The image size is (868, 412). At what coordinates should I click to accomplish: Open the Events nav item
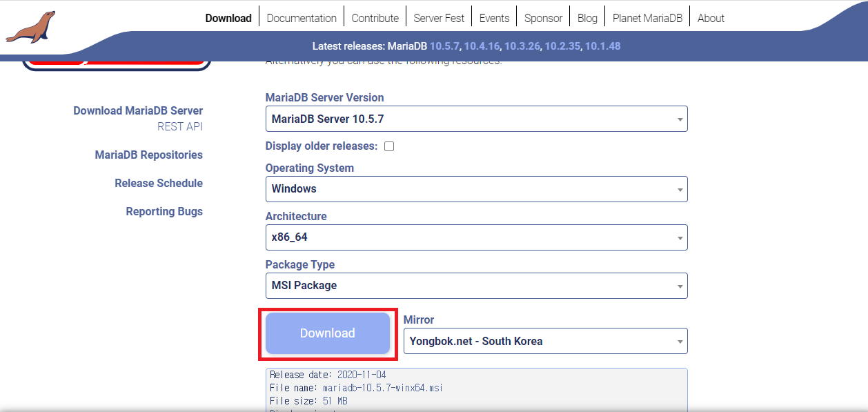point(494,18)
